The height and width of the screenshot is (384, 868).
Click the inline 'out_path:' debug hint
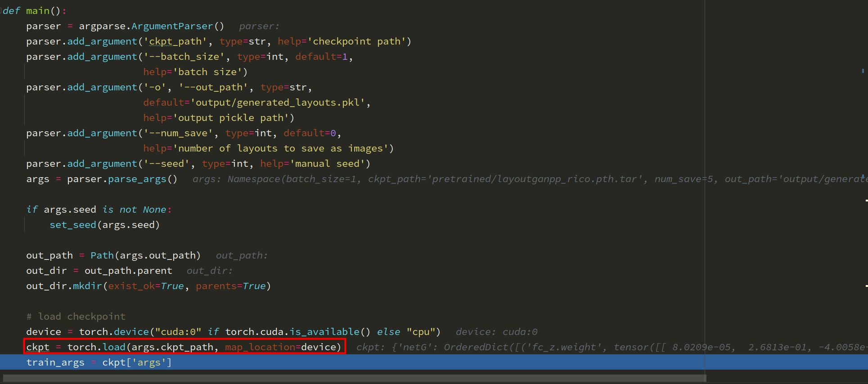tap(242, 255)
